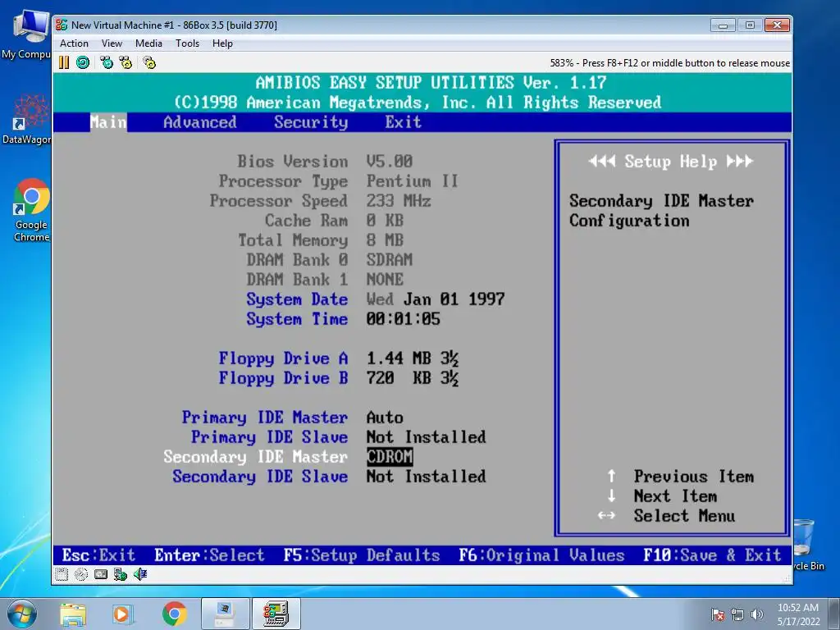840x630 pixels.
Task: Click Not Installed beside Primary IDE Slave
Action: [426, 436]
